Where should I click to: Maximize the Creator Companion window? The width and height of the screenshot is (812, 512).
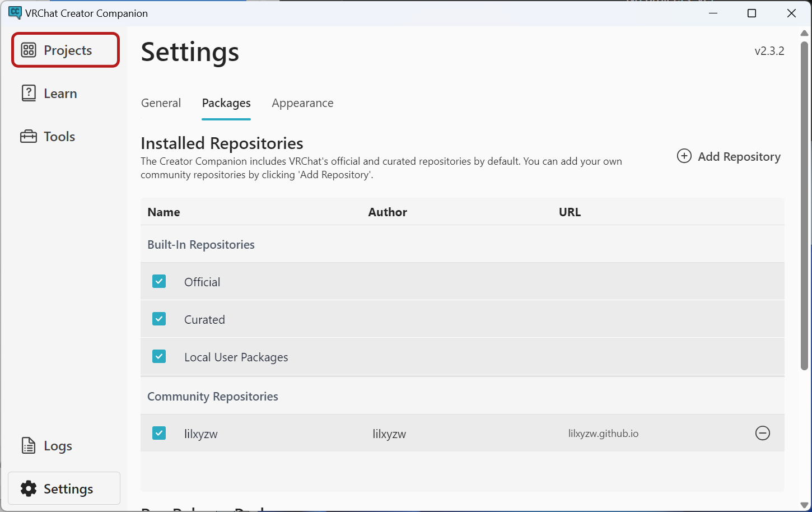click(x=752, y=13)
